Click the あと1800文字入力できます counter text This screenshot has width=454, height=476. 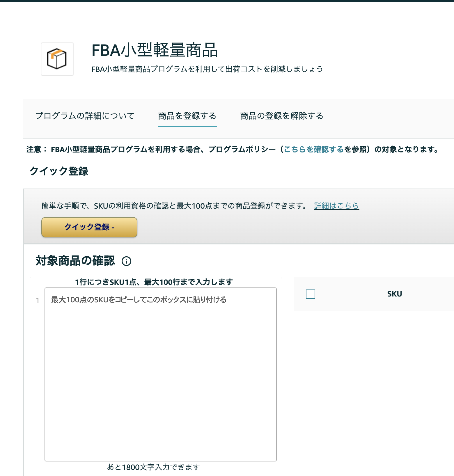(x=153, y=467)
